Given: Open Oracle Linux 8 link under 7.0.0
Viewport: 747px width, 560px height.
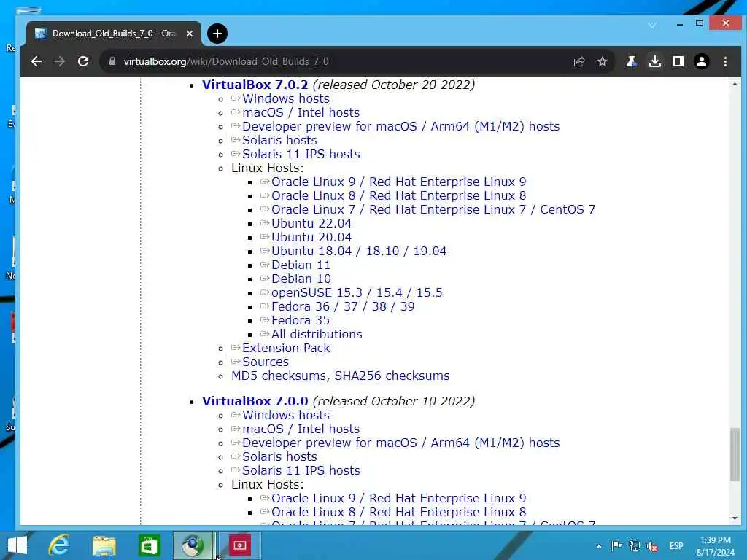Looking at the screenshot, I should coord(399,512).
